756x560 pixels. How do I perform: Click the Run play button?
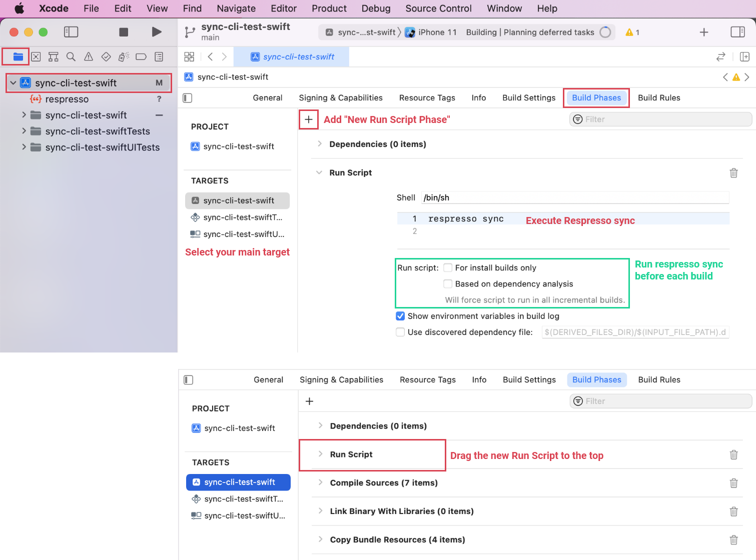[157, 32]
